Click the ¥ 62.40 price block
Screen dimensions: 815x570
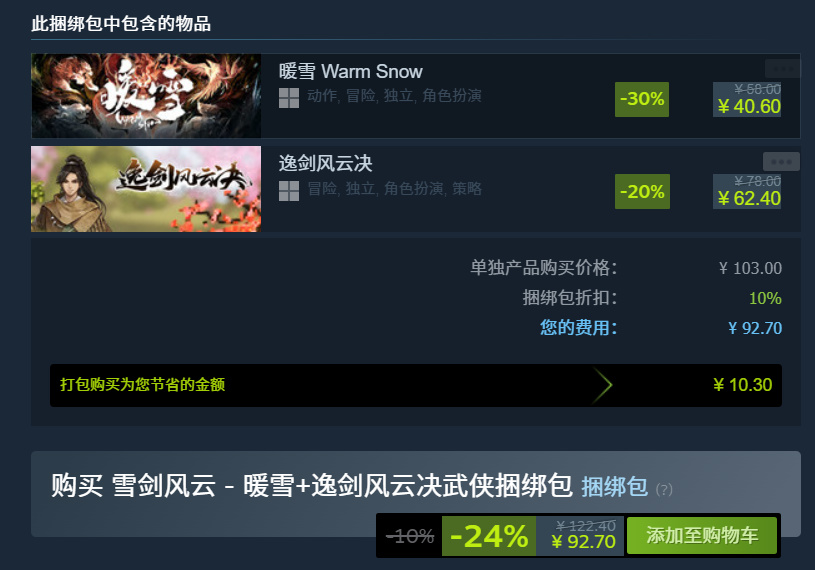point(747,191)
